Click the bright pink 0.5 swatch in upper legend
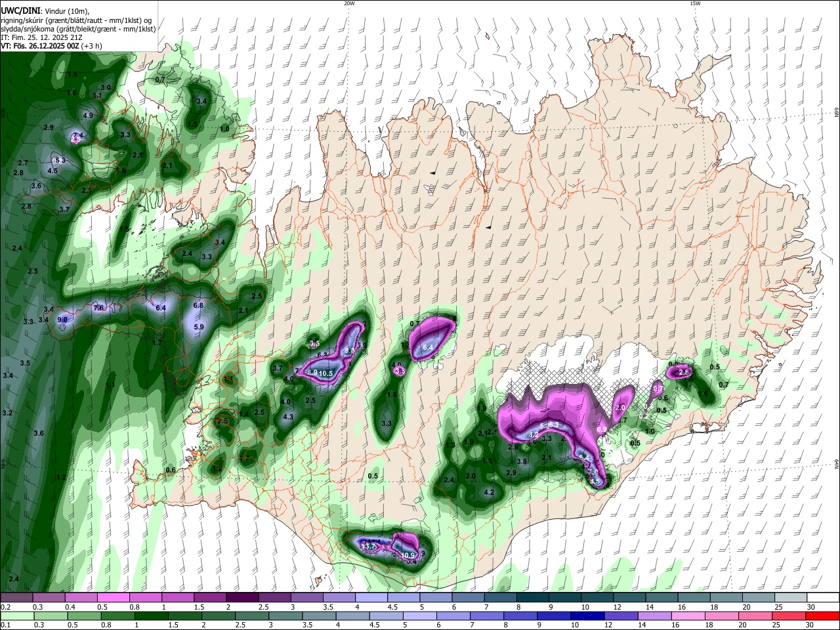This screenshot has height=630, width=840. tap(113, 598)
